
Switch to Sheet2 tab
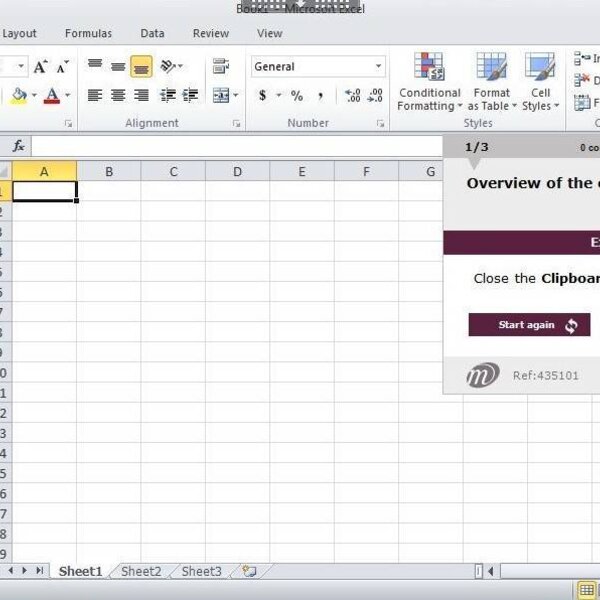(x=141, y=571)
